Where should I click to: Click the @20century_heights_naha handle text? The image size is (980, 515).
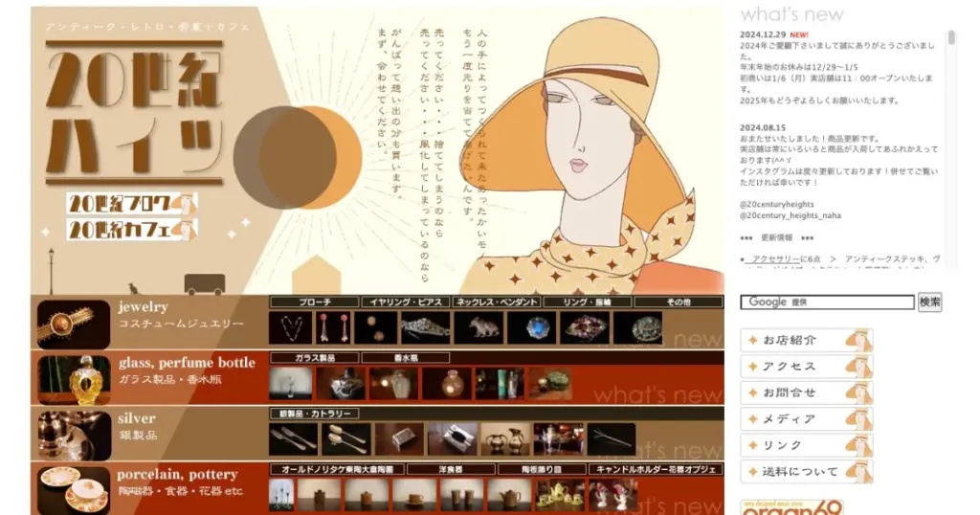(x=791, y=215)
